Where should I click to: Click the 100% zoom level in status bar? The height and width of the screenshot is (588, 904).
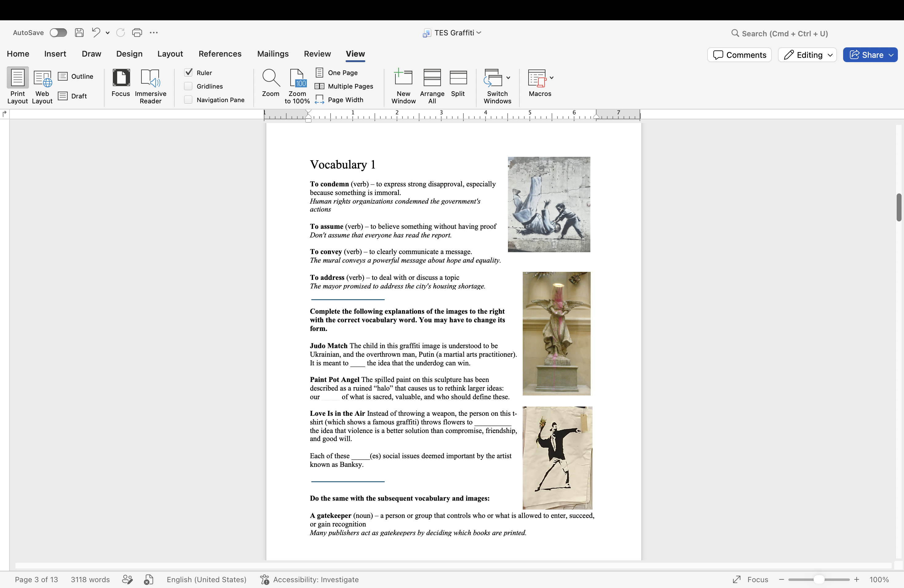[879, 579]
